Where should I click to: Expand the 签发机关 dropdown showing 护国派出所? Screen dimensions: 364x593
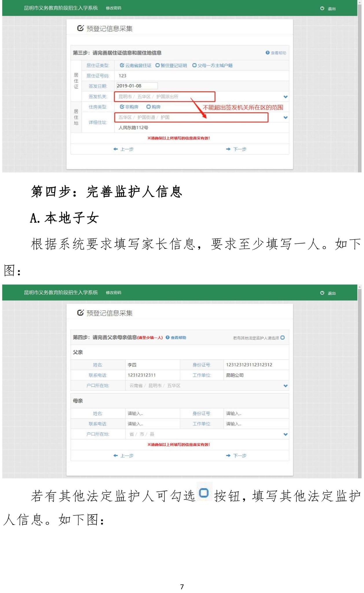[x=285, y=97]
